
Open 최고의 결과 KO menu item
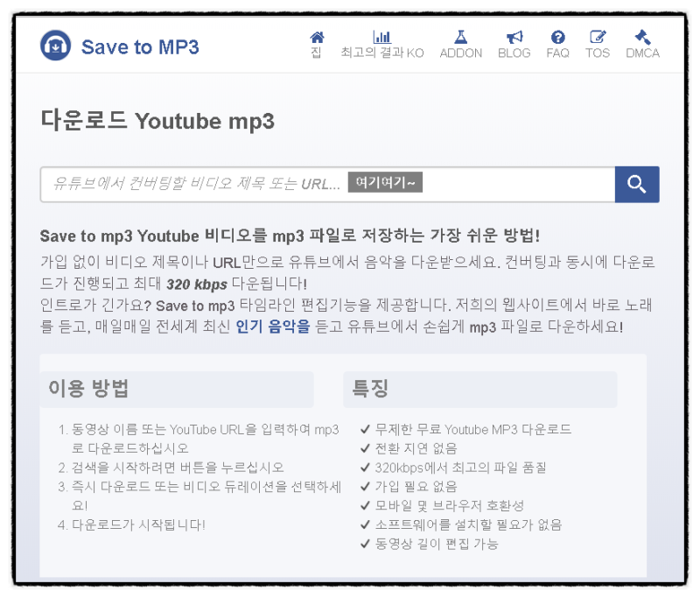coord(382,53)
